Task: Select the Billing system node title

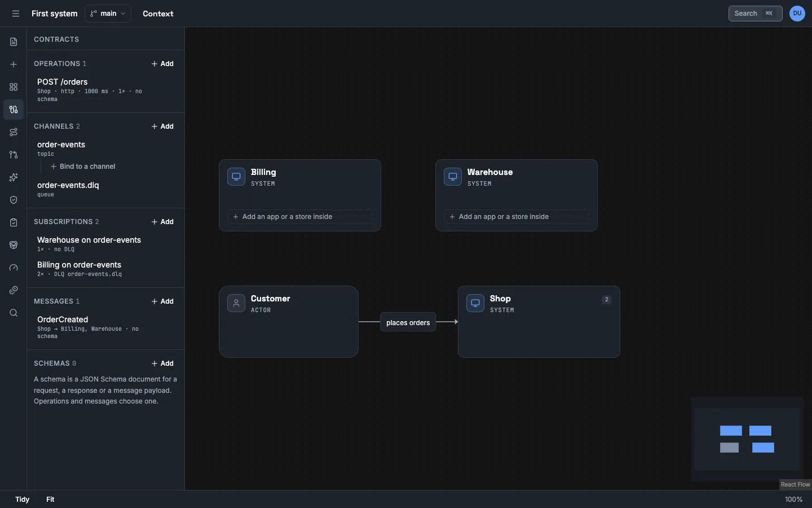Action: click(263, 172)
